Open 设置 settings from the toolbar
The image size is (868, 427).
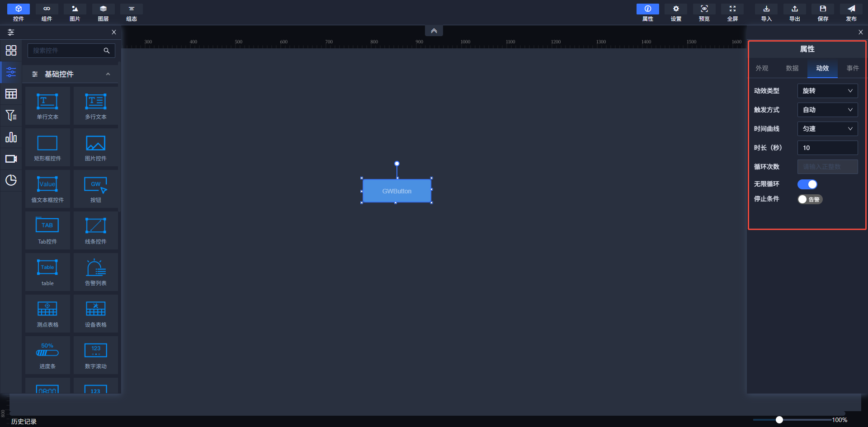click(676, 13)
